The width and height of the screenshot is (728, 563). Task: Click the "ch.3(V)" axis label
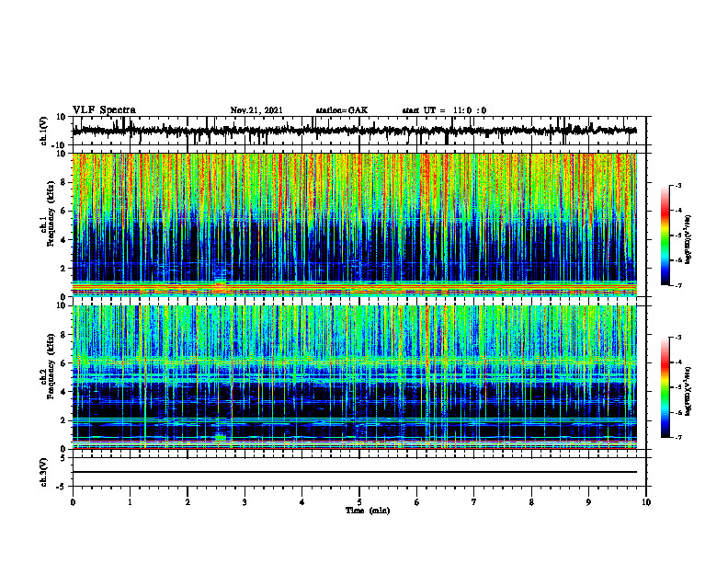(x=44, y=472)
